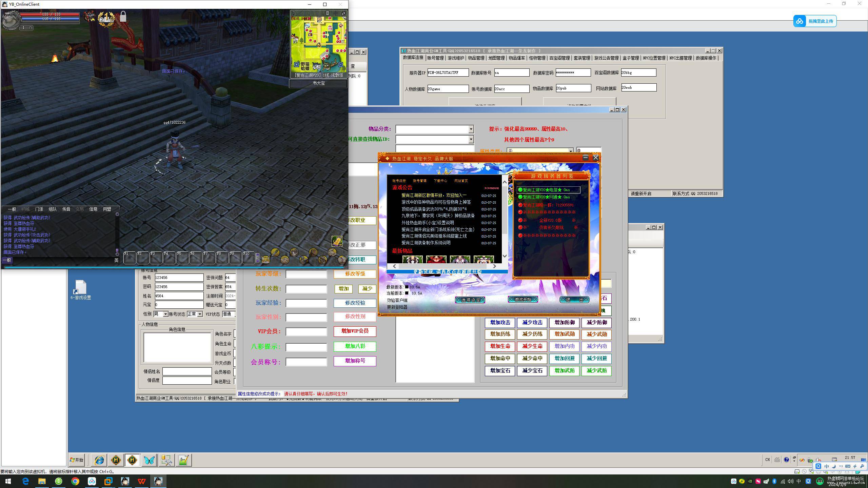This screenshot has width=868, height=488.
Task: Open the 账号状态 dropdown
Action: [200, 314]
